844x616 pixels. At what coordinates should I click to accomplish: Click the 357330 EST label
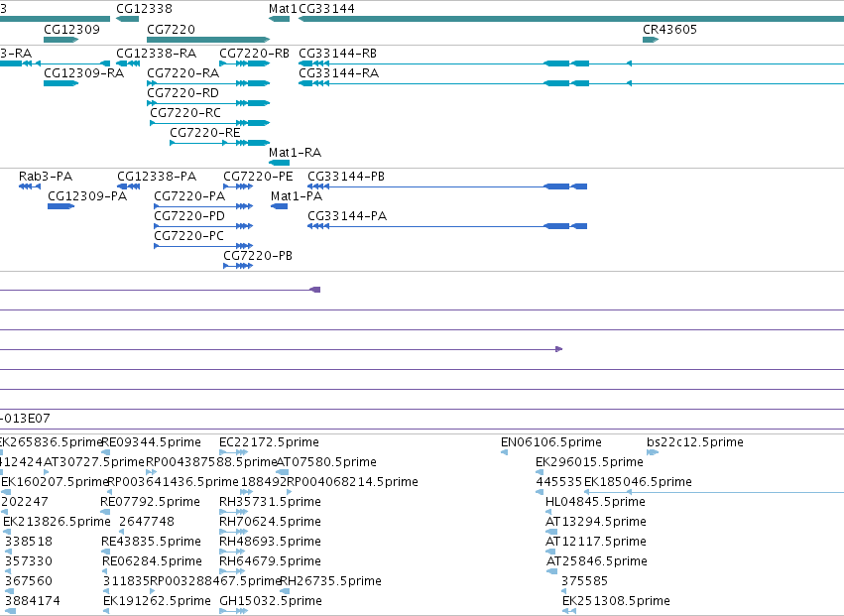pyautogui.click(x=29, y=561)
